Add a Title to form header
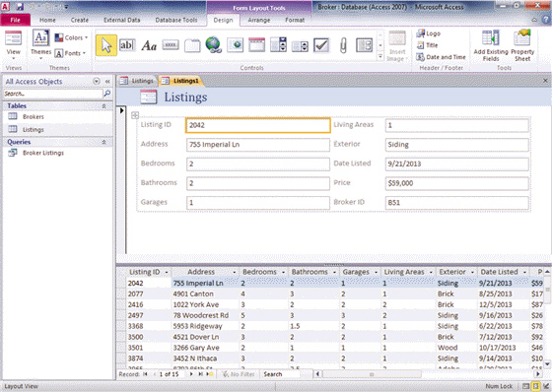The height and width of the screenshot is (392, 552). tap(427, 45)
